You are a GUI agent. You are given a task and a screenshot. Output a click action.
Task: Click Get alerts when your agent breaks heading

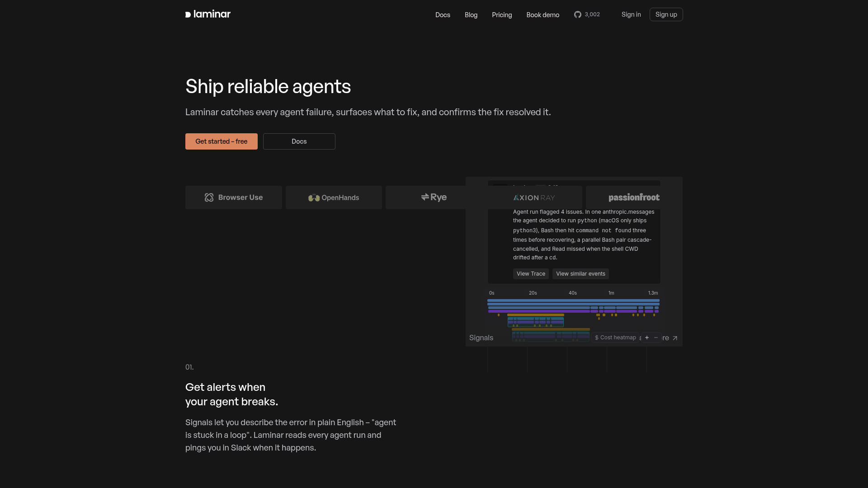pos(231,394)
